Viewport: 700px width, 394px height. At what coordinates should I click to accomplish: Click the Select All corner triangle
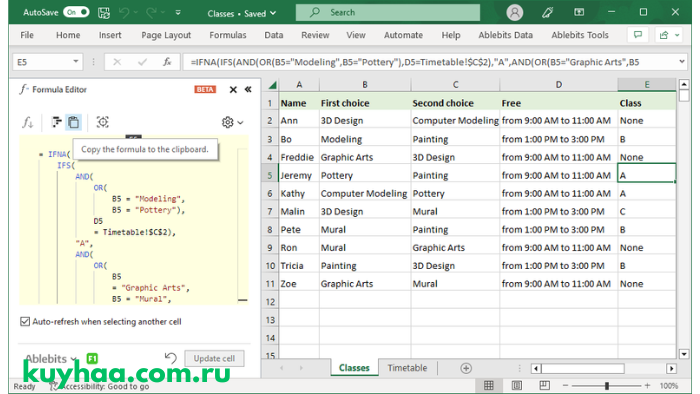(271, 85)
